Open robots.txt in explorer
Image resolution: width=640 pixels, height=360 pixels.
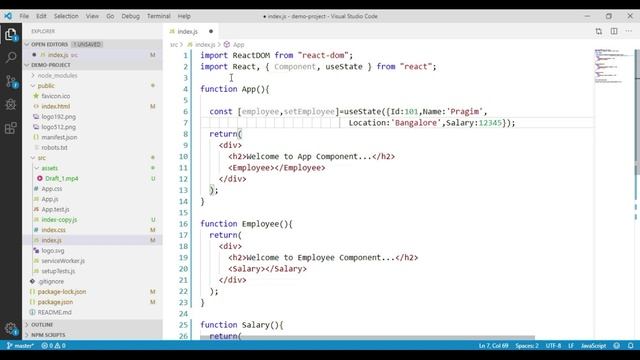(54, 147)
